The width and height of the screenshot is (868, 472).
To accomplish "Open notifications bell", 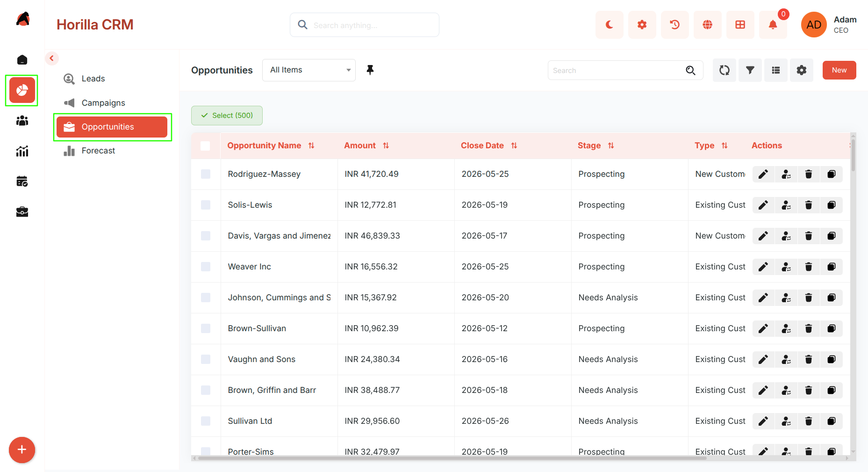I will pyautogui.click(x=773, y=25).
